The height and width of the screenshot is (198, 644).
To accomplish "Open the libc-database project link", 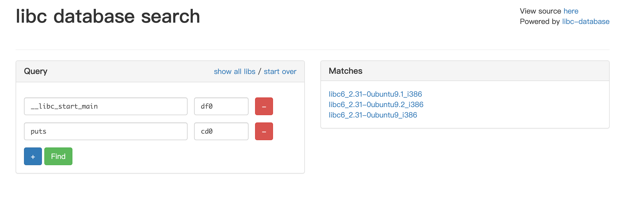I will click(x=586, y=21).
